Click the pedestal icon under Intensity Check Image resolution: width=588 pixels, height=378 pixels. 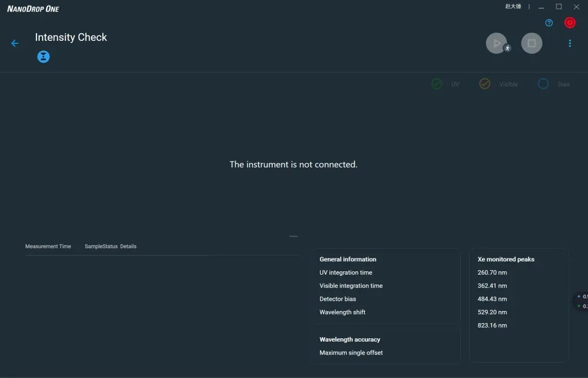[x=44, y=57]
